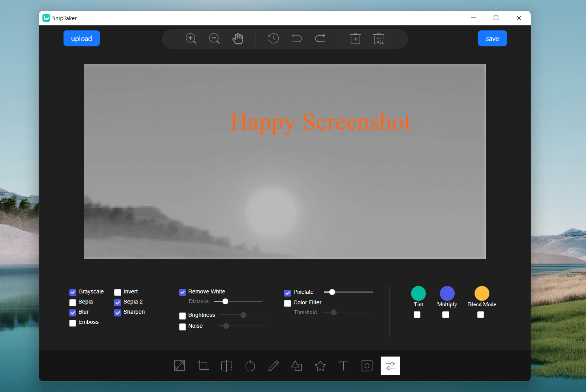Click the zoom out magnifier icon
This screenshot has width=586, height=392.
[214, 39]
